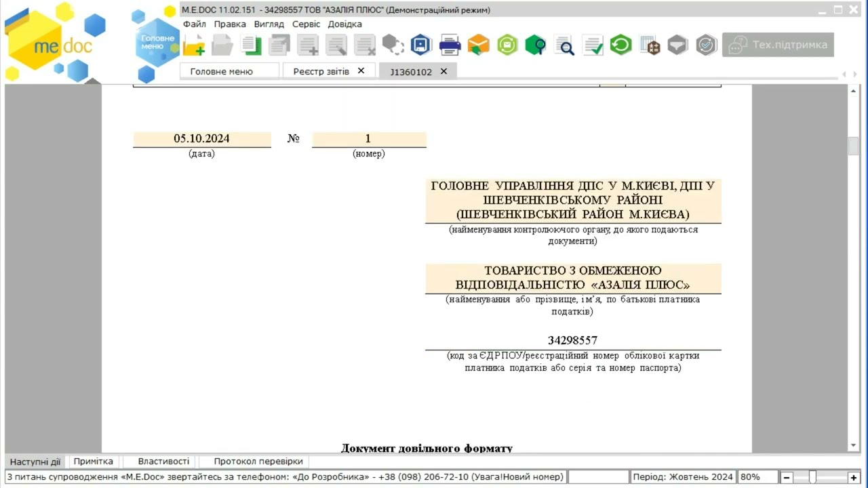This screenshot has width=868, height=488.
Task: Open the Файл menu
Action: pyautogui.click(x=195, y=24)
